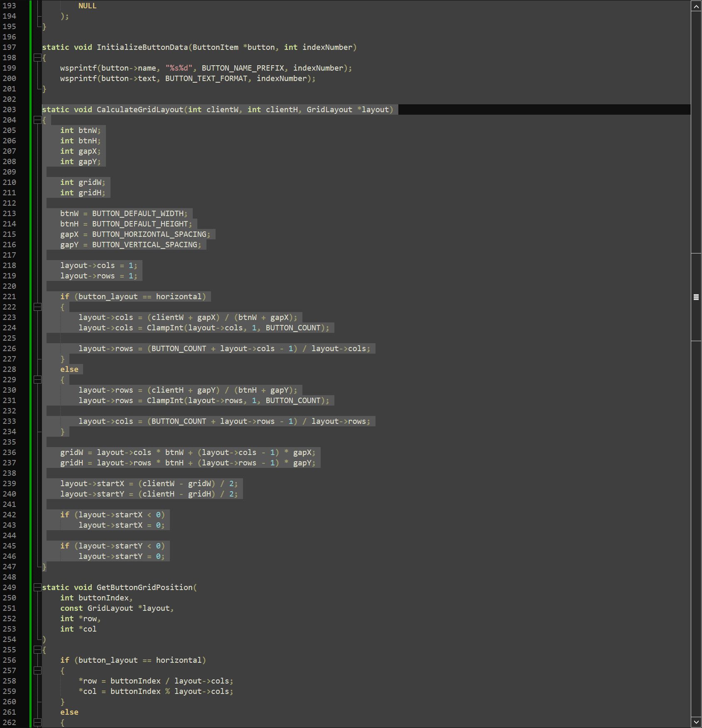This screenshot has width=702, height=728.
Task: Click line number 247 in the gutter
Action: 9,567
